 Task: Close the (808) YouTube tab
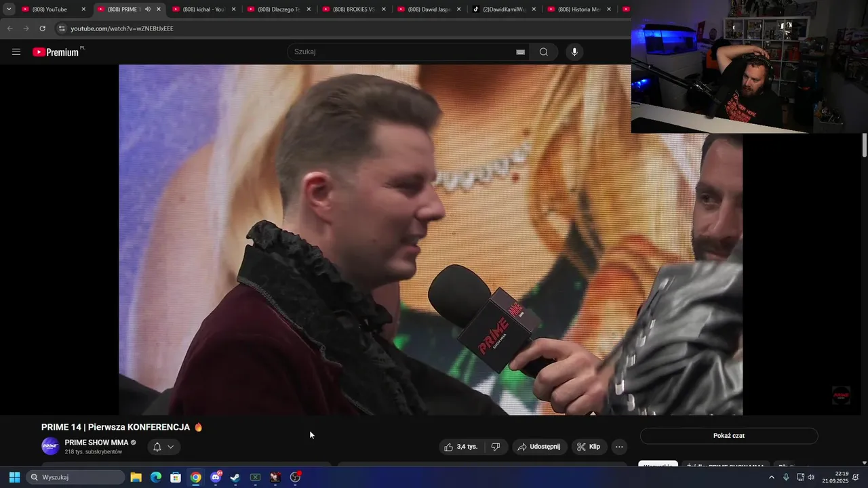pyautogui.click(x=83, y=9)
